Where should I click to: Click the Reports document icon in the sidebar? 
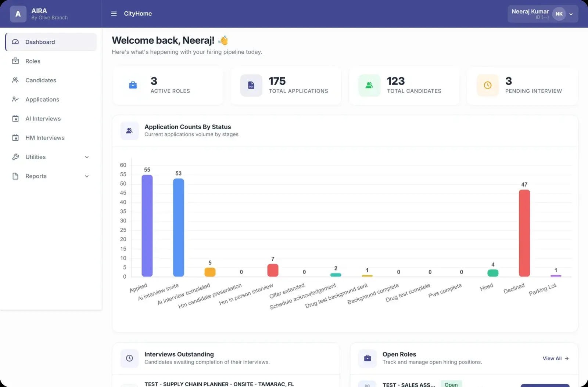[x=15, y=176]
